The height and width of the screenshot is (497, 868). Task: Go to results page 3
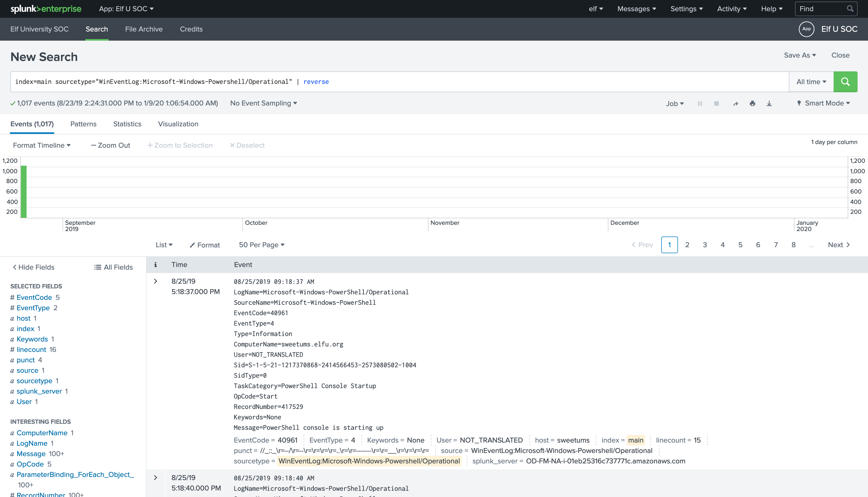pyautogui.click(x=705, y=245)
